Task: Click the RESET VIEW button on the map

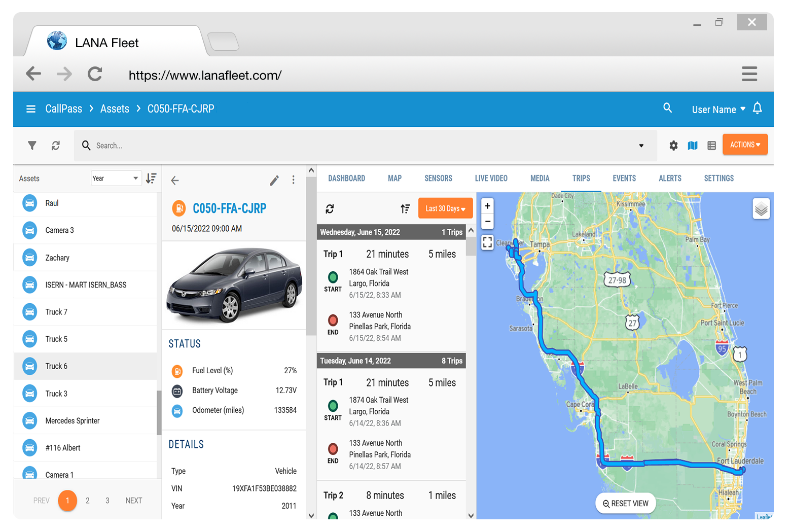Action: pos(626,503)
